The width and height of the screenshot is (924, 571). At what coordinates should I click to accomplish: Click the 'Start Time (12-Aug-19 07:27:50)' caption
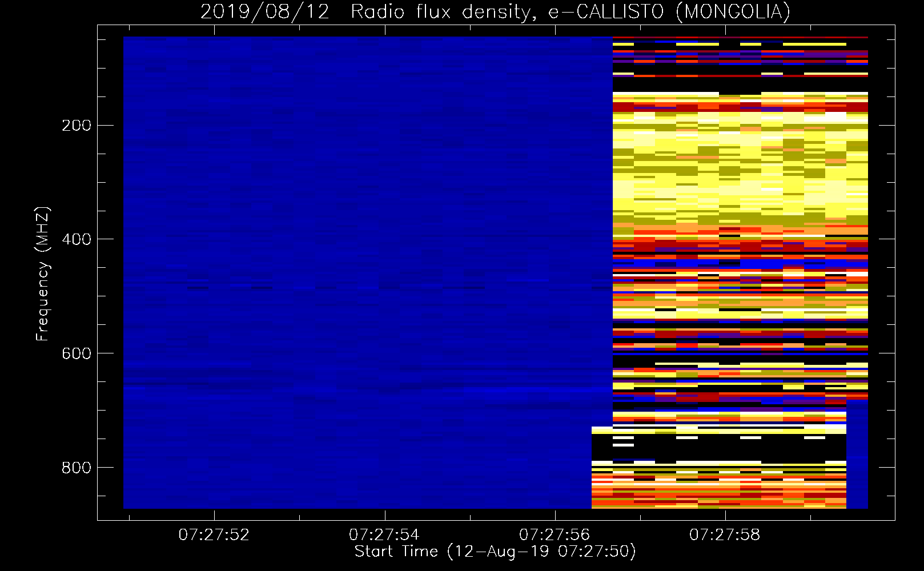coord(495,552)
